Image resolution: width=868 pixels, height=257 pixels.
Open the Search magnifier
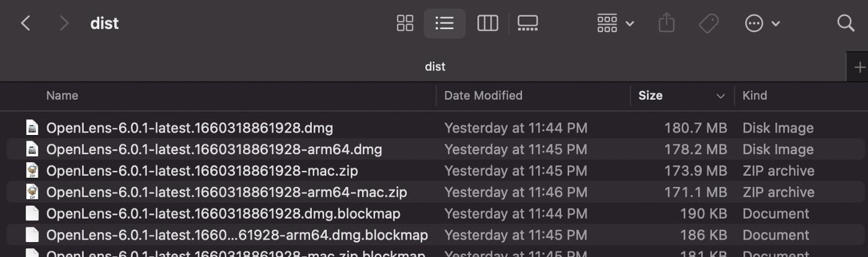point(846,24)
